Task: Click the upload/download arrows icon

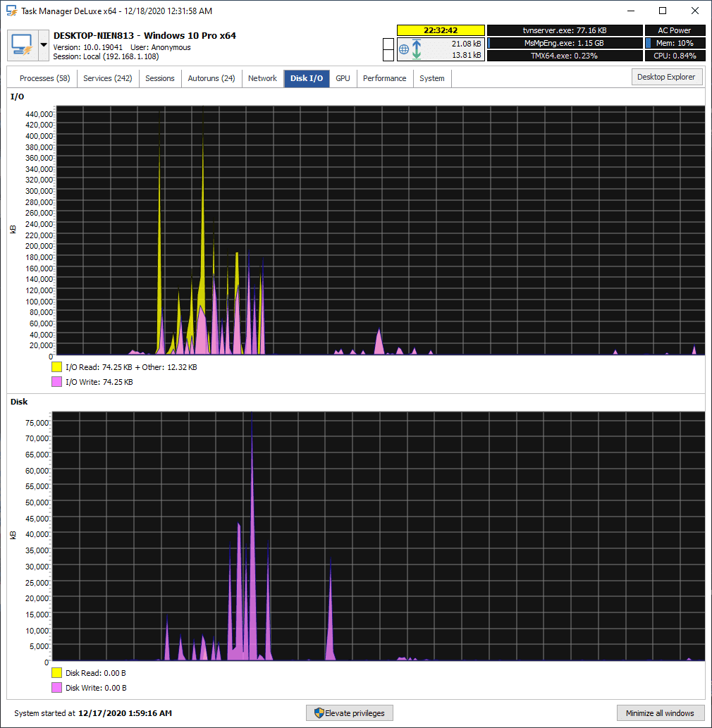Action: tap(417, 49)
